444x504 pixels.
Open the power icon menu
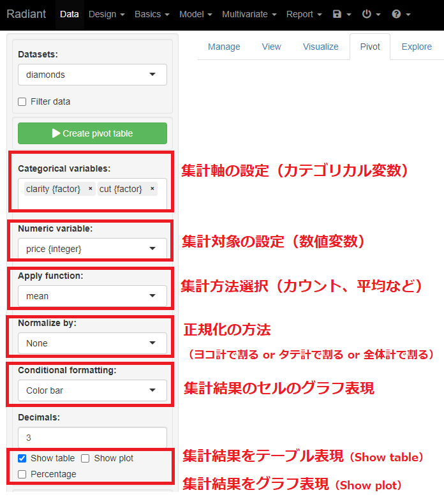point(371,14)
